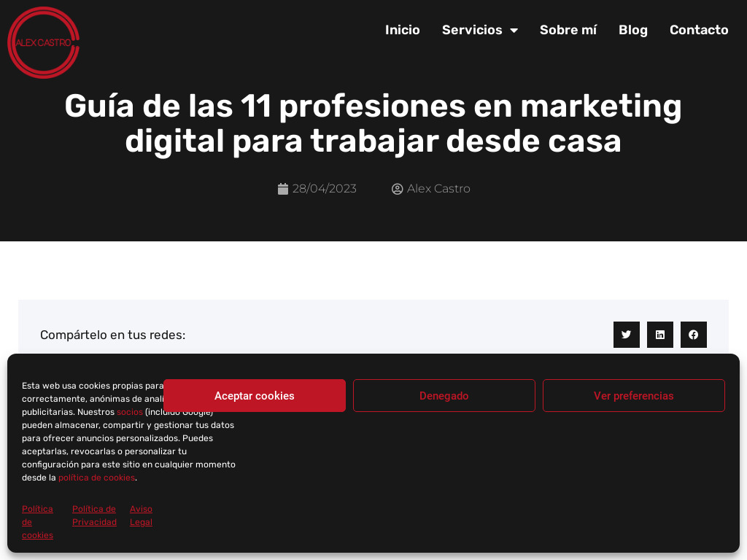Open the author name Alex Castro
The image size is (747, 560).
tap(438, 188)
